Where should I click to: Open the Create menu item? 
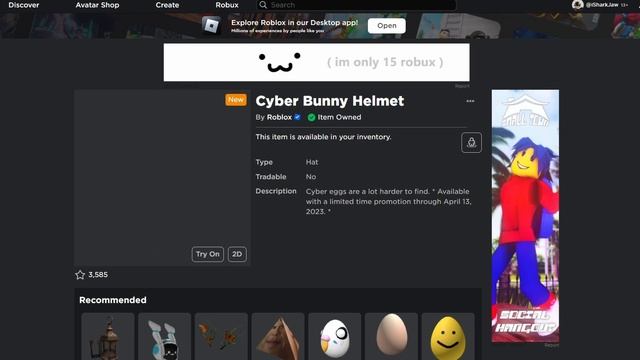coord(167,5)
